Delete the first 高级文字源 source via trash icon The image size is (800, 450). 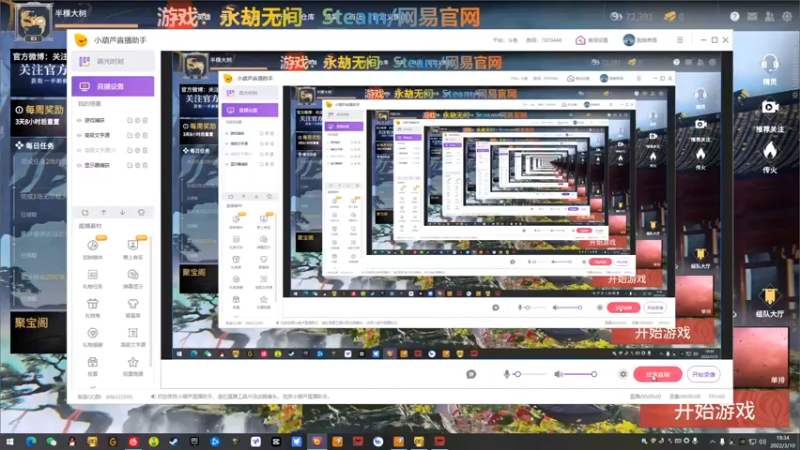pyautogui.click(x=145, y=135)
